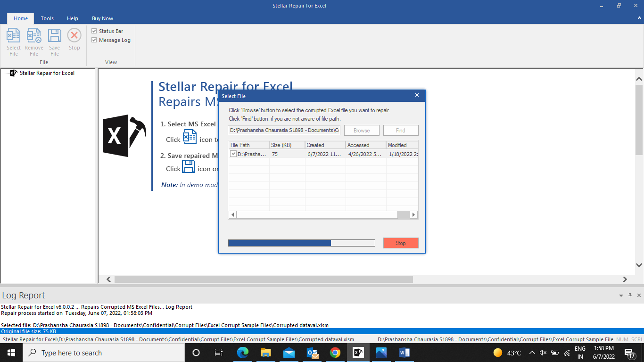Click dialog list right scroll arrow
Screen dimensions: 644x362
[x=414, y=214]
